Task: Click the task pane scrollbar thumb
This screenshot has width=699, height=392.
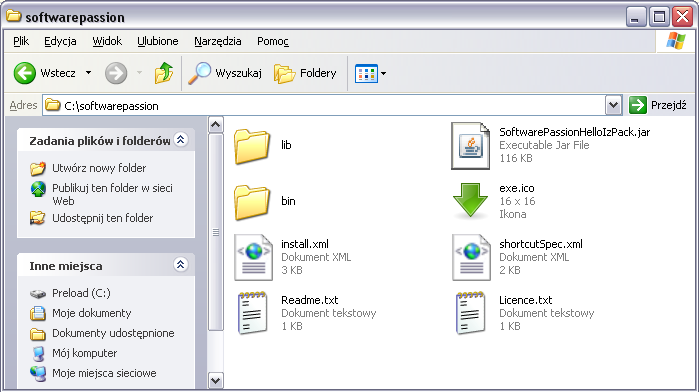Action: click(x=216, y=231)
